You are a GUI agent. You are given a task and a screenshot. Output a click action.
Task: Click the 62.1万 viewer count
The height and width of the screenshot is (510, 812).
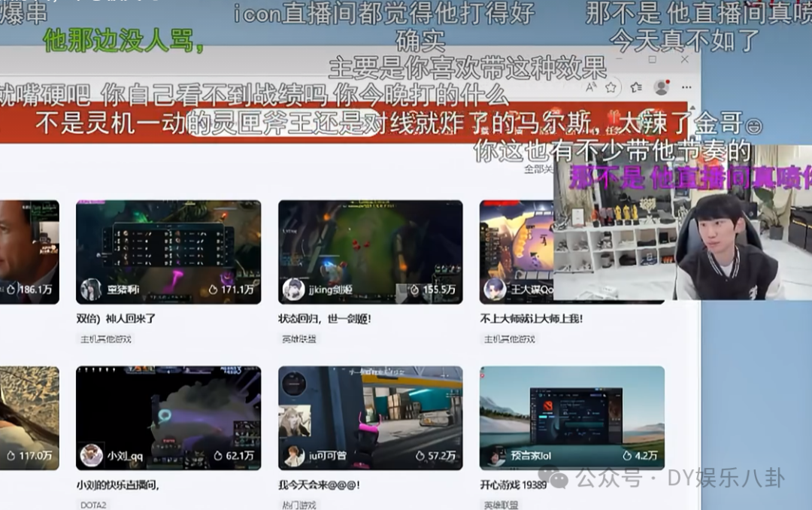coord(240,456)
